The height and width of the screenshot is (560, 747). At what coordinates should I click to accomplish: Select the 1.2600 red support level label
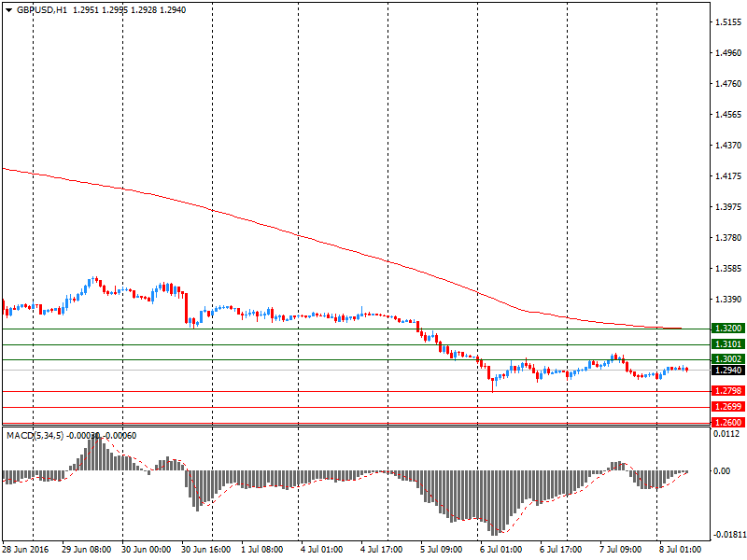point(728,423)
